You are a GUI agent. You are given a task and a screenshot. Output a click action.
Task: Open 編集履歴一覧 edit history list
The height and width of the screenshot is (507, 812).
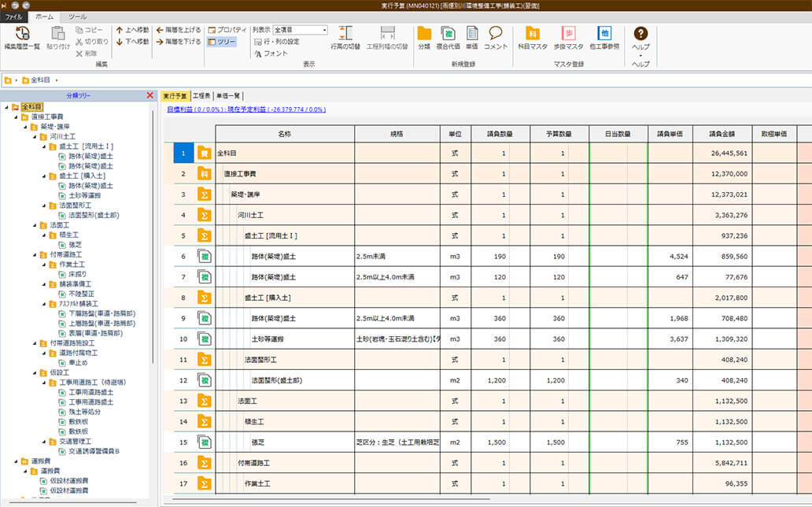coord(22,36)
